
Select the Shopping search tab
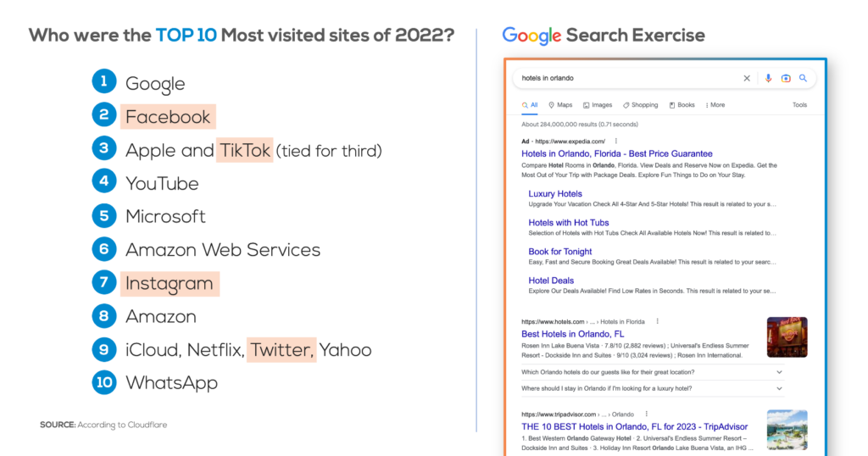641,105
